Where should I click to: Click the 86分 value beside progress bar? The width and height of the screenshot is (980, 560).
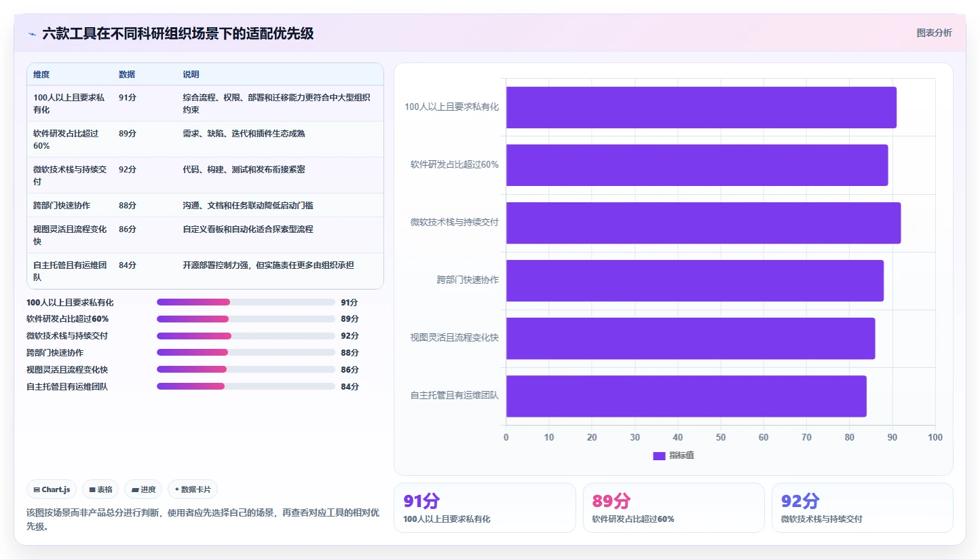click(x=350, y=369)
